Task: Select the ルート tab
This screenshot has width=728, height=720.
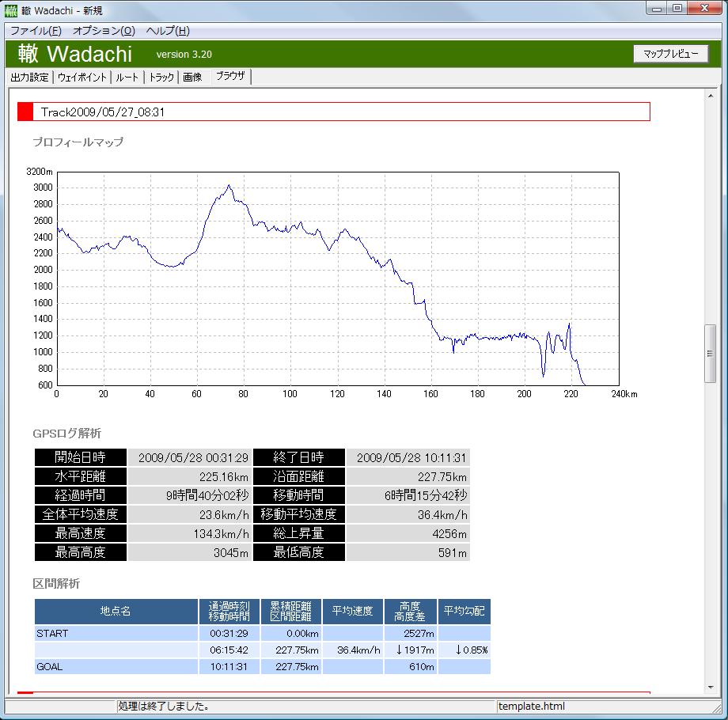Action: (127, 78)
